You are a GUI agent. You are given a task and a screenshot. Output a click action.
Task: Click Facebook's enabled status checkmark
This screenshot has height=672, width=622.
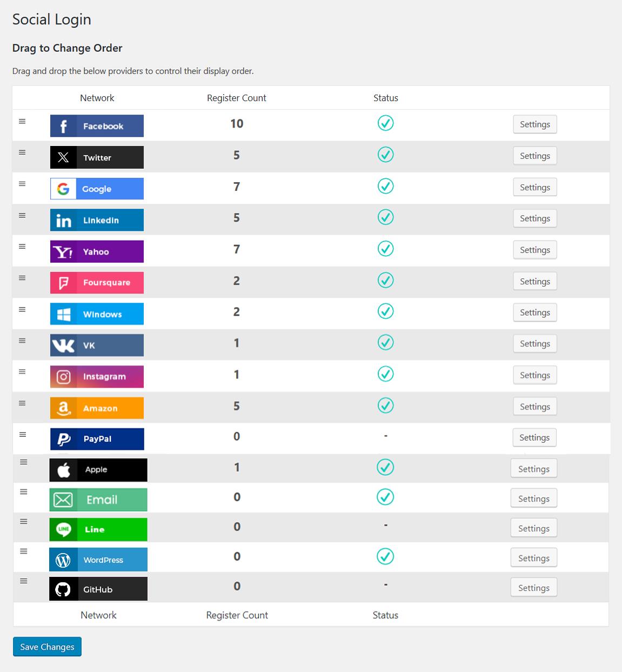pos(385,123)
